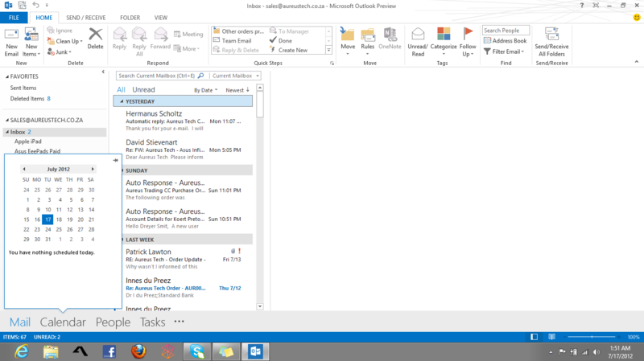Open the Filter Email dropdown

(x=505, y=51)
